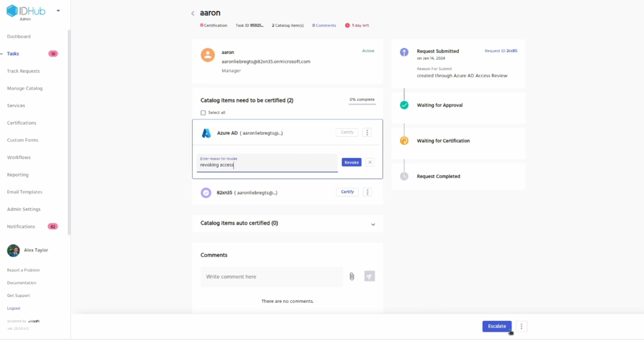Viewport: 644px width, 340px height.
Task: Open three-dot menu for Azure AD item
Action: [367, 132]
